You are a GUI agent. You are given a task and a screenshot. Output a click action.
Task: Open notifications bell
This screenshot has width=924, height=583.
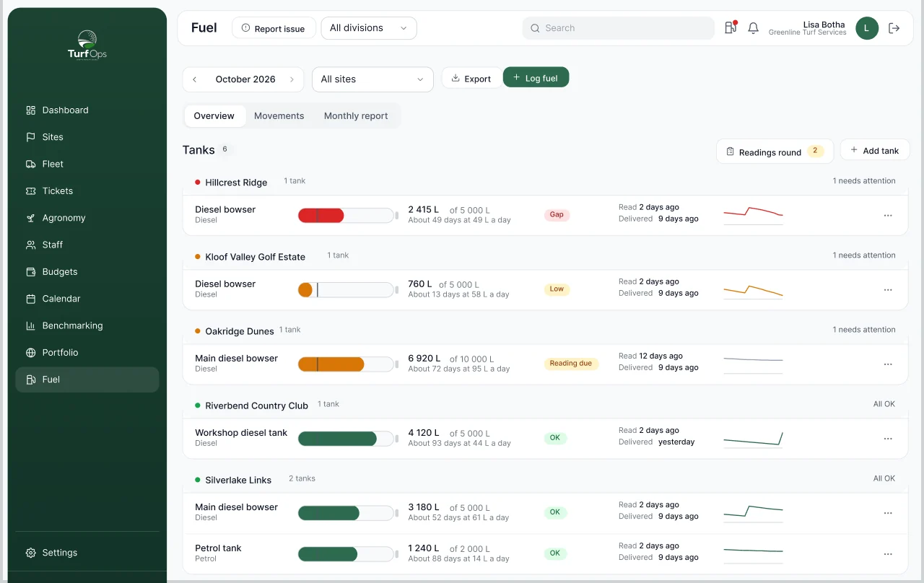(753, 28)
